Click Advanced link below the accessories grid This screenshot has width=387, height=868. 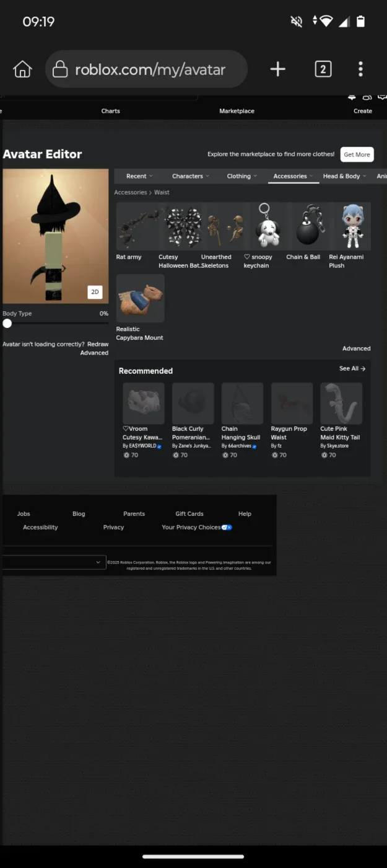tap(357, 348)
